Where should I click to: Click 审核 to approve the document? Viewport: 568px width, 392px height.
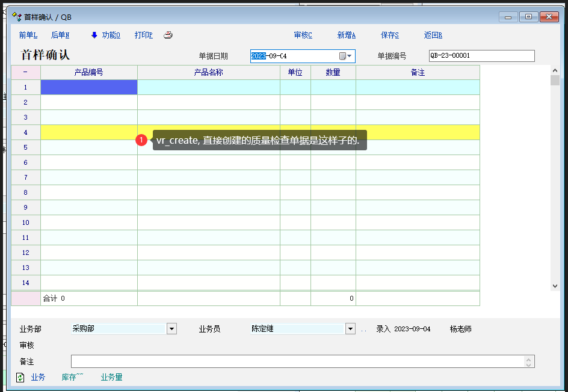[303, 35]
